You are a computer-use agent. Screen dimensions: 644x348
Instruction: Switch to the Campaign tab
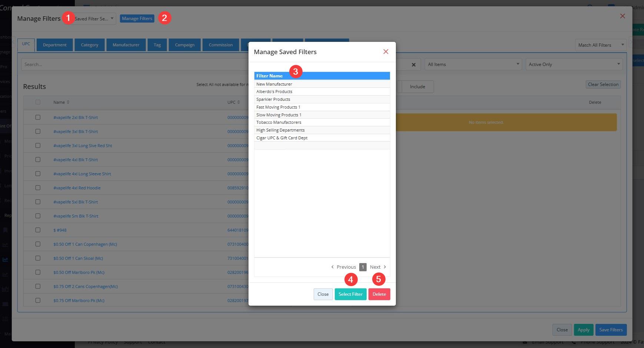coord(185,45)
